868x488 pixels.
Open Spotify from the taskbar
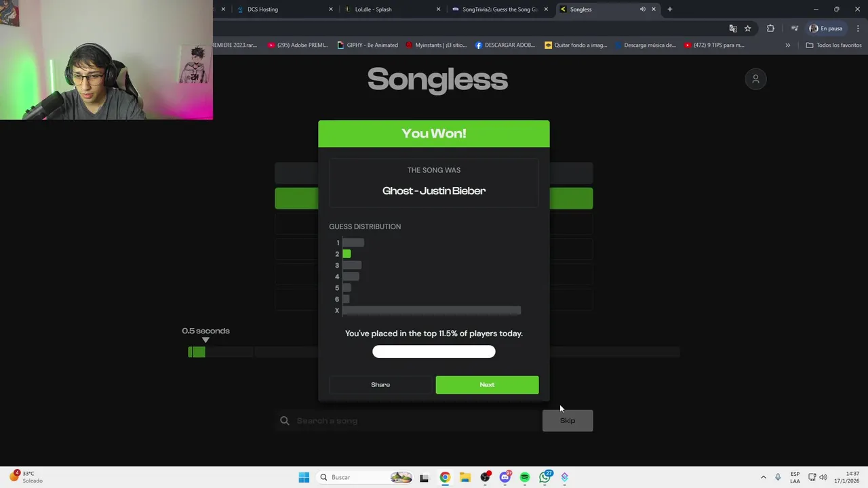(525, 477)
